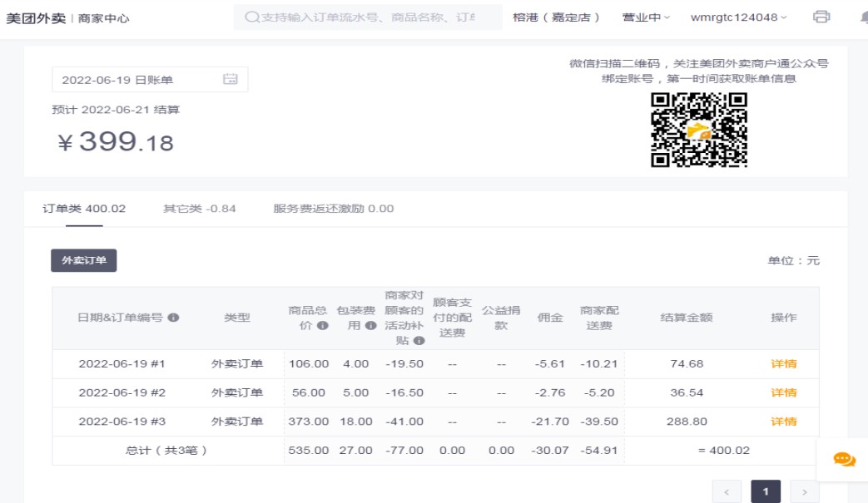Screen dimensions: 868x503
Task: Click info icon under 商家对顾客的活动补贴 header
Action: tap(419, 340)
